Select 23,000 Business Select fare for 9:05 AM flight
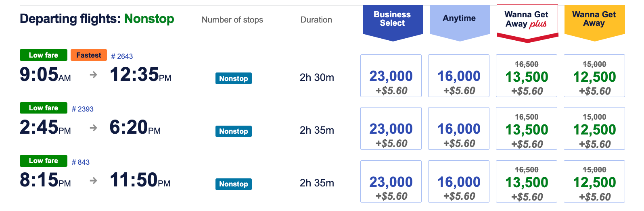 [x=391, y=76]
